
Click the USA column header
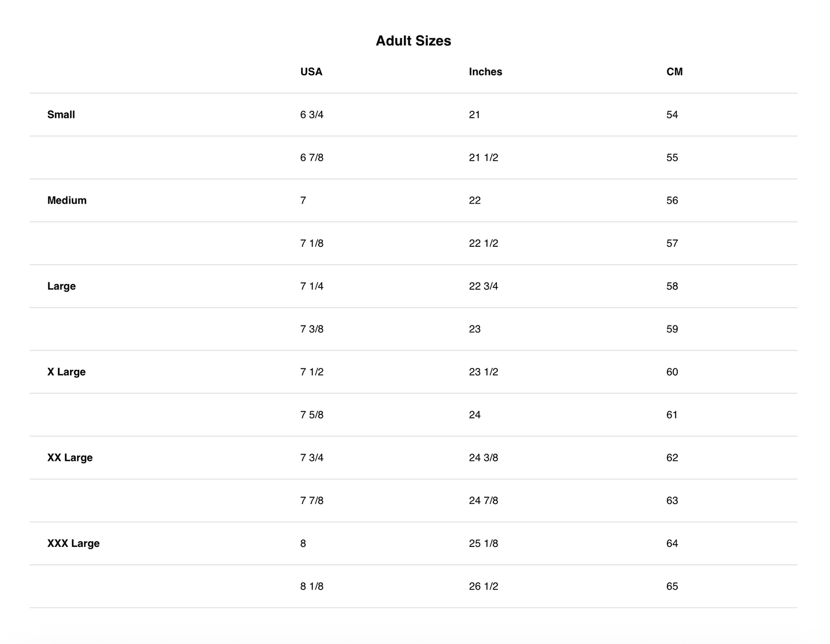[x=311, y=72]
